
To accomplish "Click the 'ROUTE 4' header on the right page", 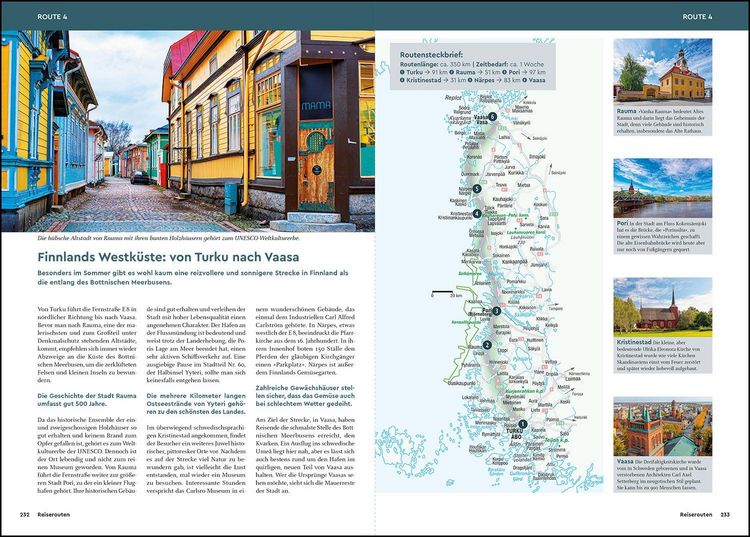I will pyautogui.click(x=697, y=16).
